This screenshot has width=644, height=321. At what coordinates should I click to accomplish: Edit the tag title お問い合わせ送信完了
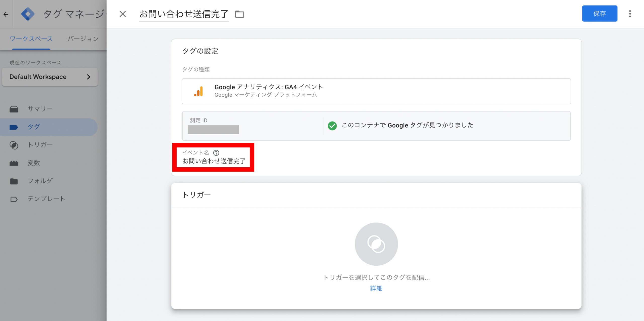pyautogui.click(x=184, y=14)
